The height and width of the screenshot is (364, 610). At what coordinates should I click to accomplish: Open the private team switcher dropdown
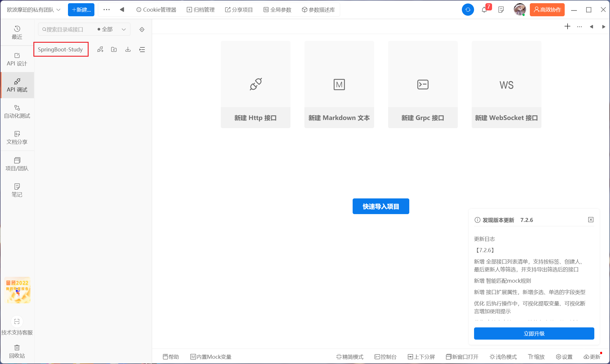pyautogui.click(x=33, y=10)
